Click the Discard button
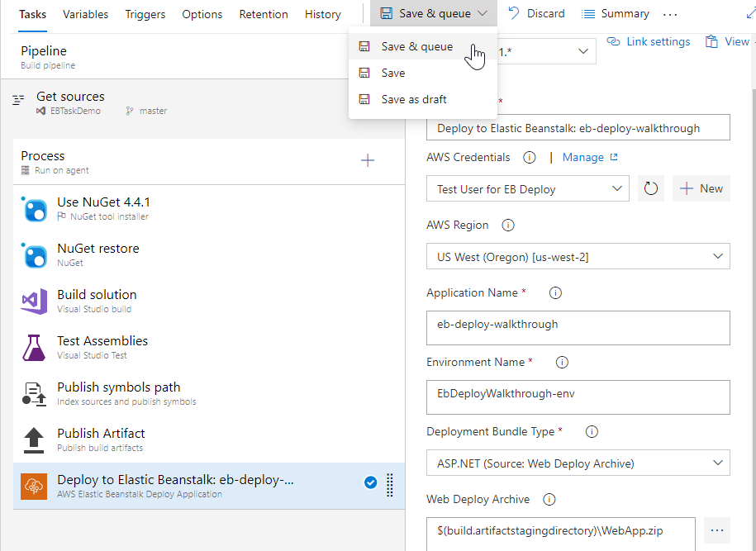 click(536, 14)
